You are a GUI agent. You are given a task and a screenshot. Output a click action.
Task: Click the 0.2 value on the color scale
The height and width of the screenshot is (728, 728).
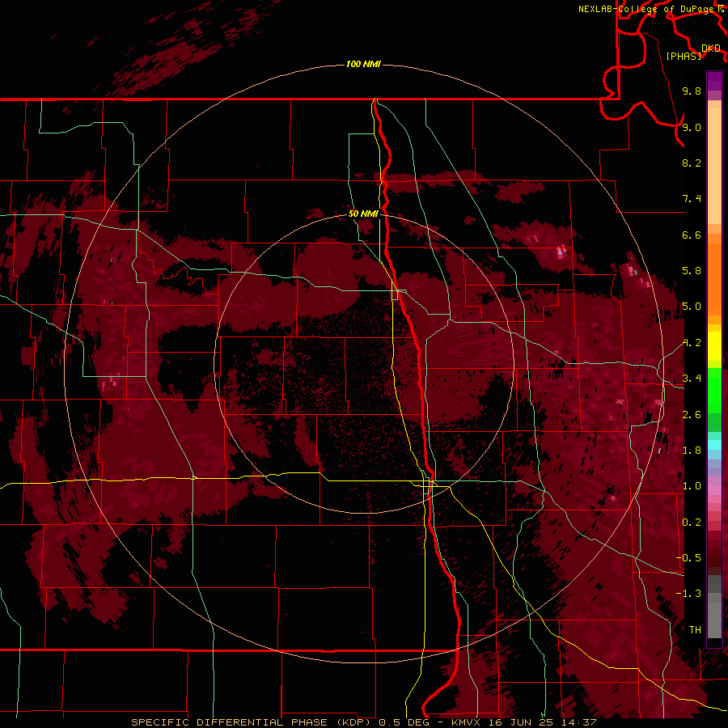[692, 523]
